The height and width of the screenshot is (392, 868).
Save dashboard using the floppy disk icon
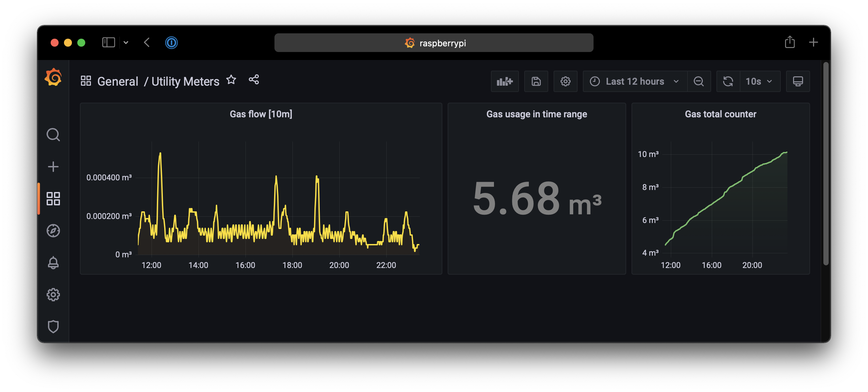536,81
